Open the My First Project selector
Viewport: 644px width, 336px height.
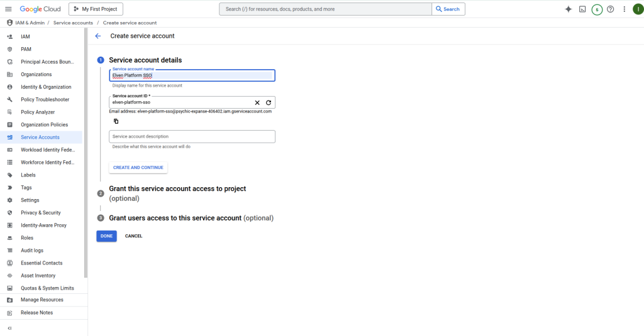pyautogui.click(x=96, y=9)
